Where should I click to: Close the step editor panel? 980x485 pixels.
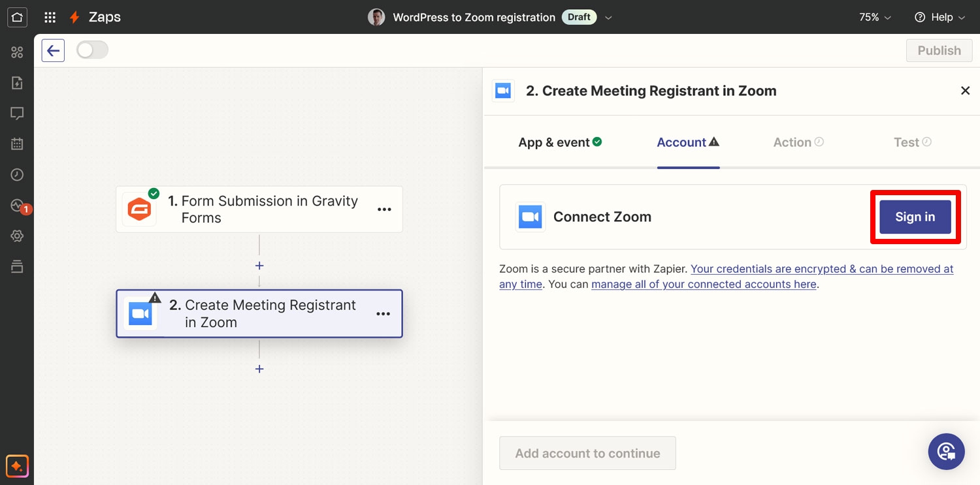click(x=965, y=91)
